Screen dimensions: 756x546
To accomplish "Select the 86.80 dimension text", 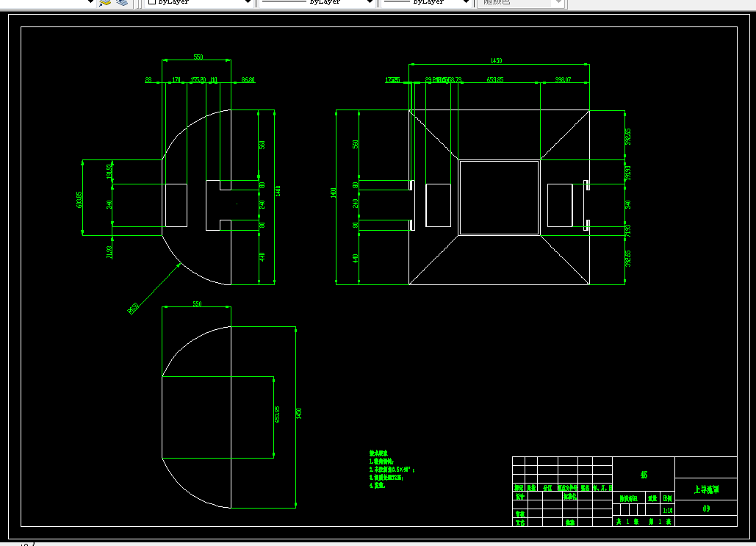I will [x=248, y=79].
